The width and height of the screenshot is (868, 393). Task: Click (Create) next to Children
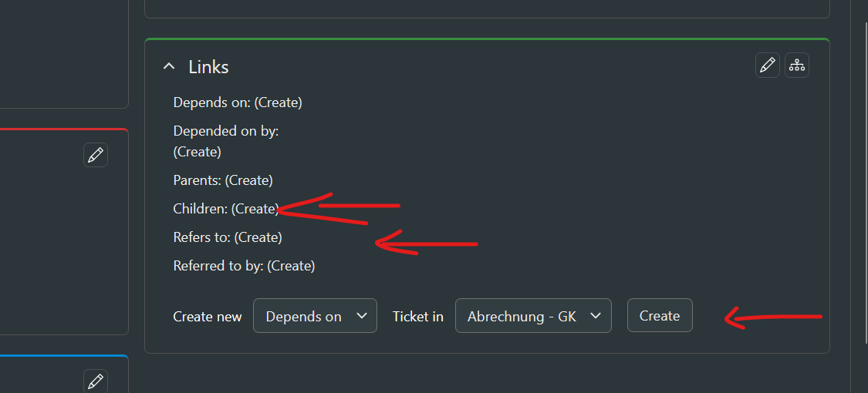coord(255,209)
